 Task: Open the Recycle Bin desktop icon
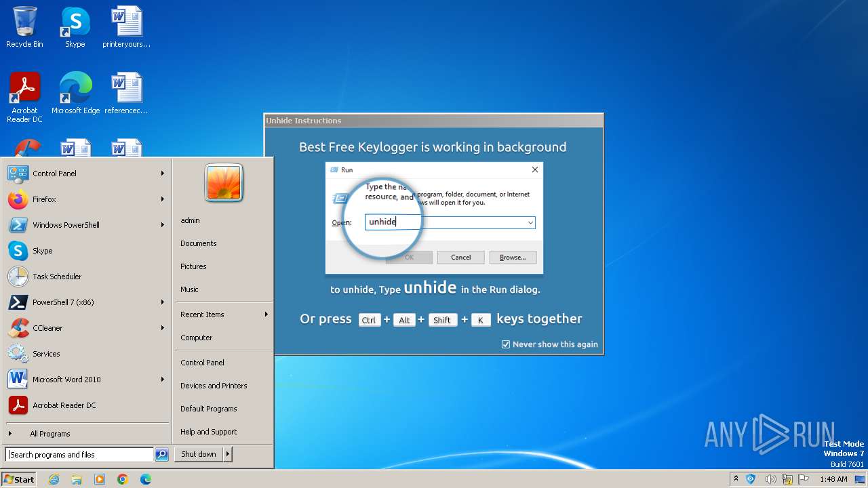tap(24, 27)
